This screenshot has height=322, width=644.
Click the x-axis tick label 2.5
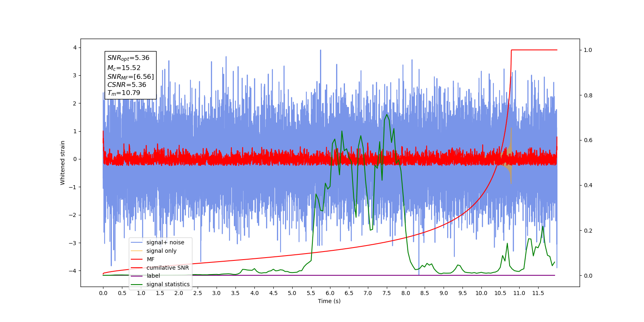pyautogui.click(x=198, y=293)
